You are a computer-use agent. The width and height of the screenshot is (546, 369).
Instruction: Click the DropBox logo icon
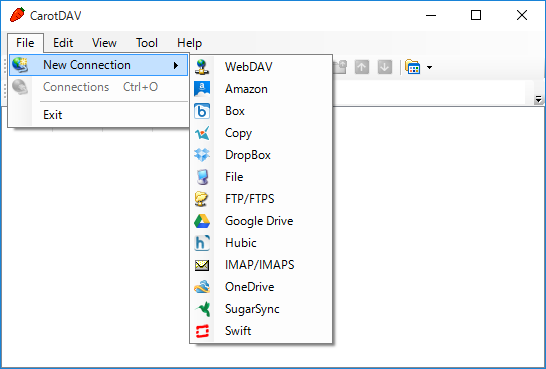(202, 155)
